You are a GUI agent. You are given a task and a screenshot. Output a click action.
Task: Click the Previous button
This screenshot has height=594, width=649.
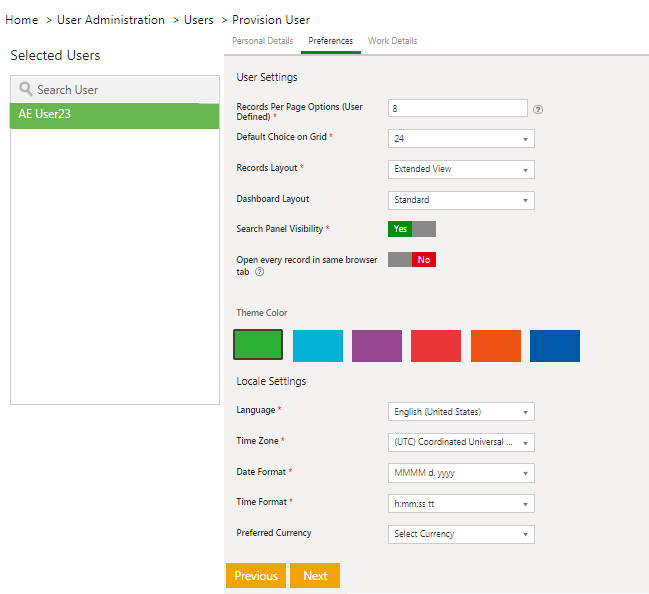(256, 576)
